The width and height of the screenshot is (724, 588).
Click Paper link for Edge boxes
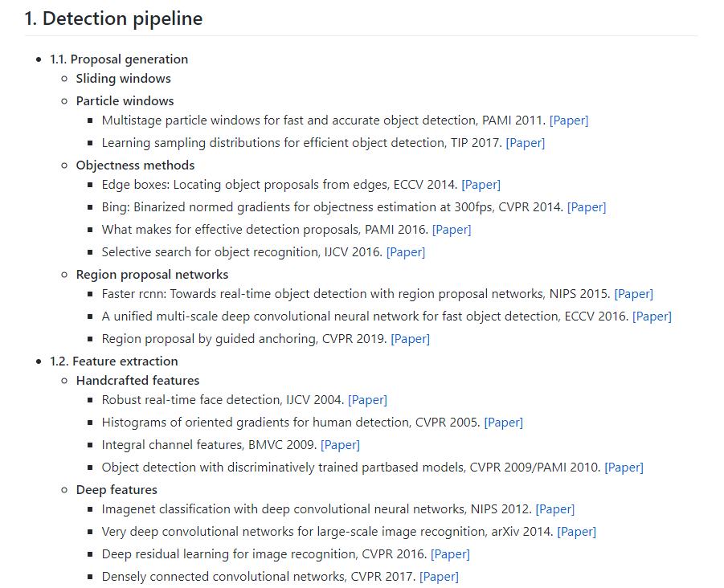[x=481, y=185]
